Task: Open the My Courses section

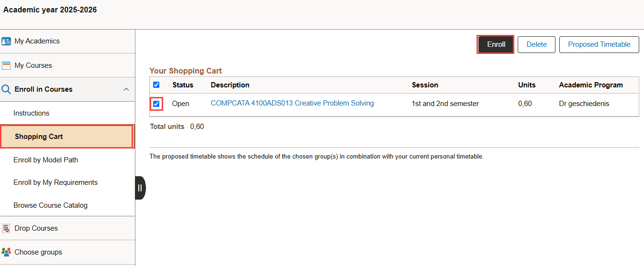Action: click(x=67, y=65)
